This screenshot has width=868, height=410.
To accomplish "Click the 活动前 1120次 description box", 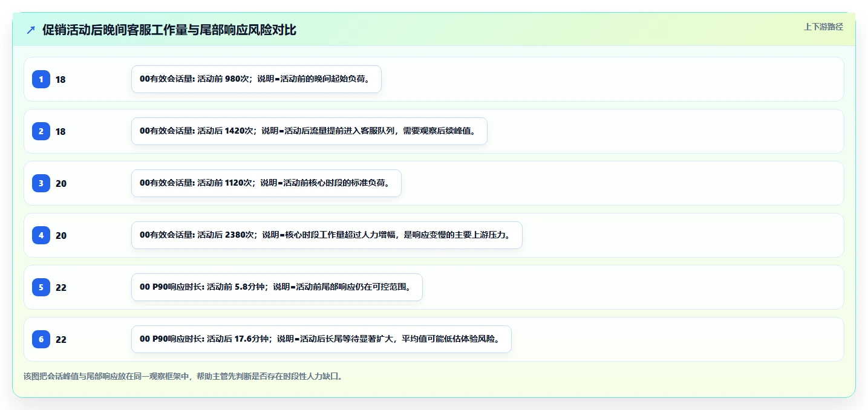I will click(266, 183).
